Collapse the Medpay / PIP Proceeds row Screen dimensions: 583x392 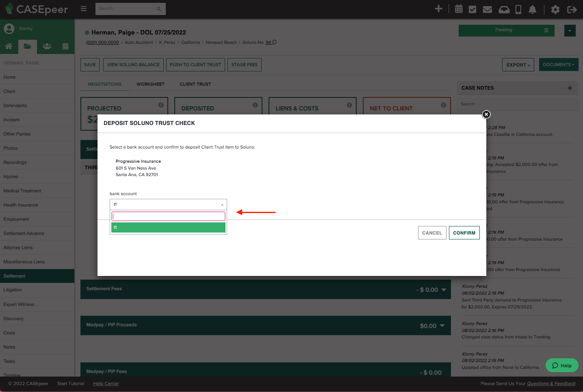(442, 325)
